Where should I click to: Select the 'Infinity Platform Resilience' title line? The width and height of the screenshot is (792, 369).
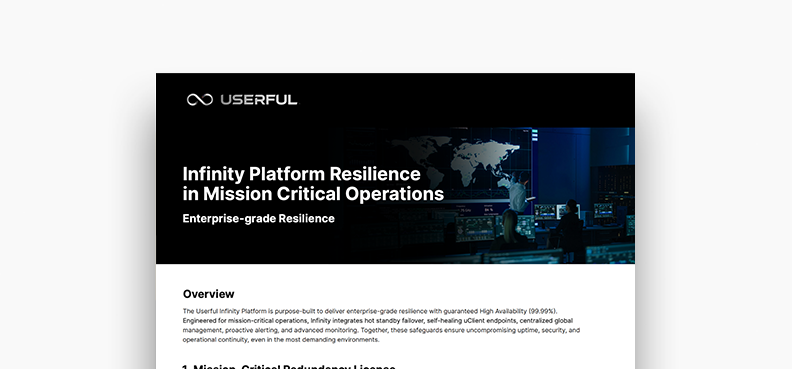pyautogui.click(x=302, y=174)
